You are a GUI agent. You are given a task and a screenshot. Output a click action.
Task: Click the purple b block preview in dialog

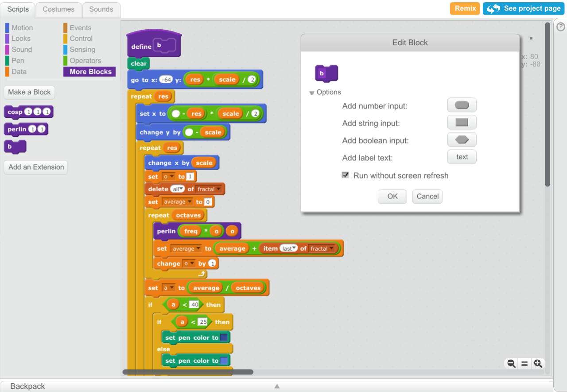(326, 74)
